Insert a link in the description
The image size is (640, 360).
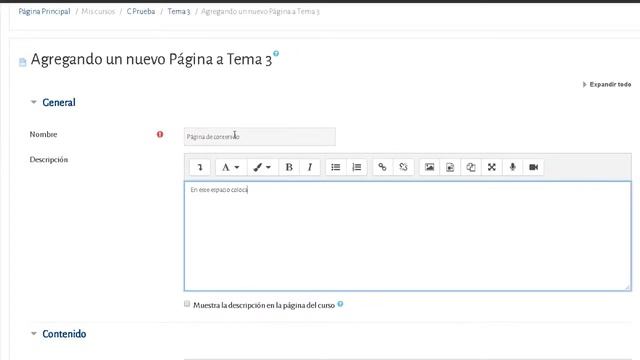(x=382, y=167)
